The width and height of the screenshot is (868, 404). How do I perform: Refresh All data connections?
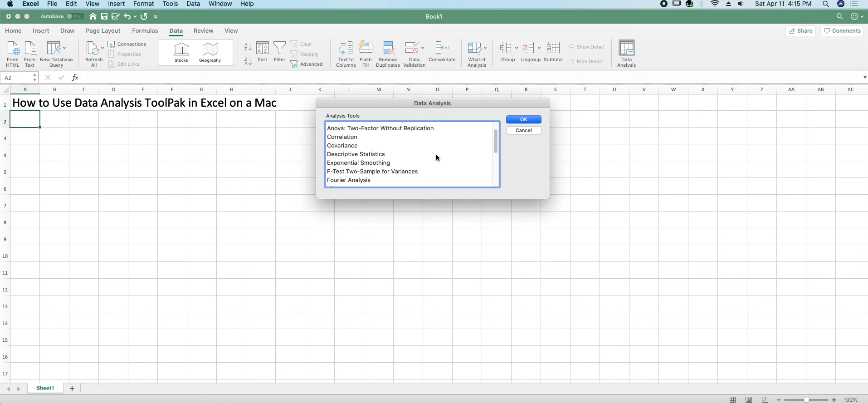(x=93, y=54)
